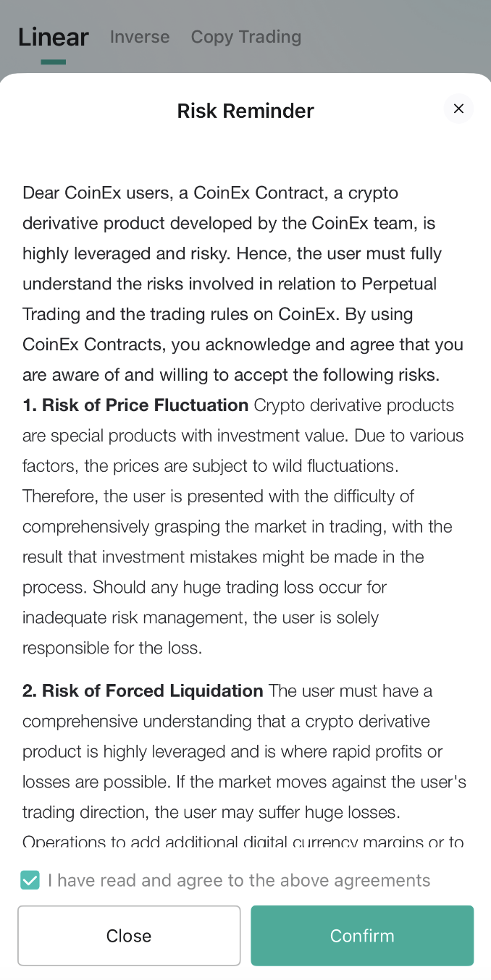Viewport: 491px width, 980px height.
Task: Confirm acceptance of the risk agreement
Action: click(362, 935)
